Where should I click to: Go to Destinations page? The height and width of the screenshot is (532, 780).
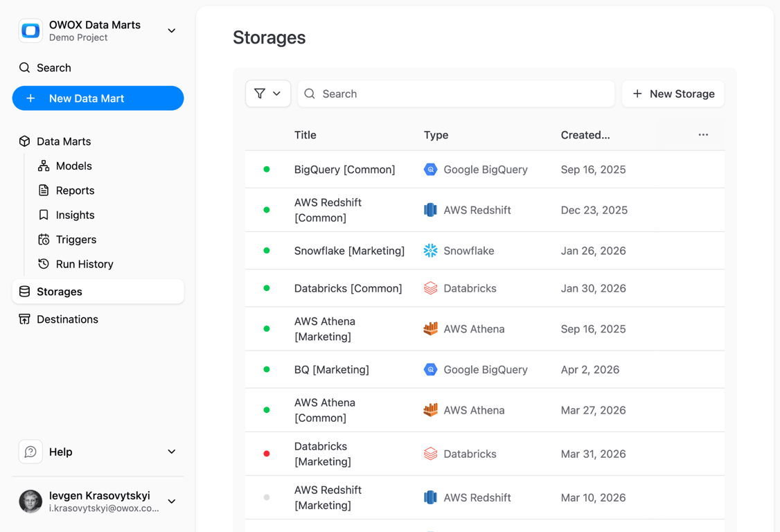coord(68,319)
